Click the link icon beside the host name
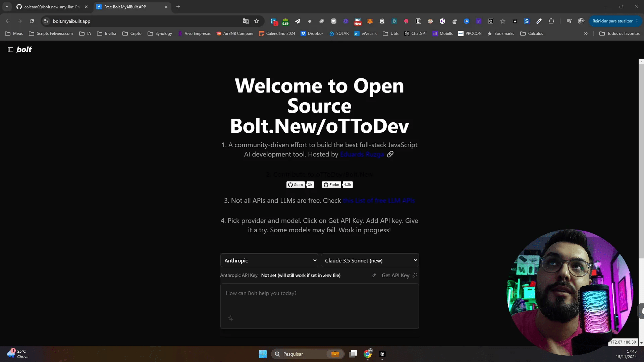This screenshot has width=644, height=362. (x=390, y=154)
